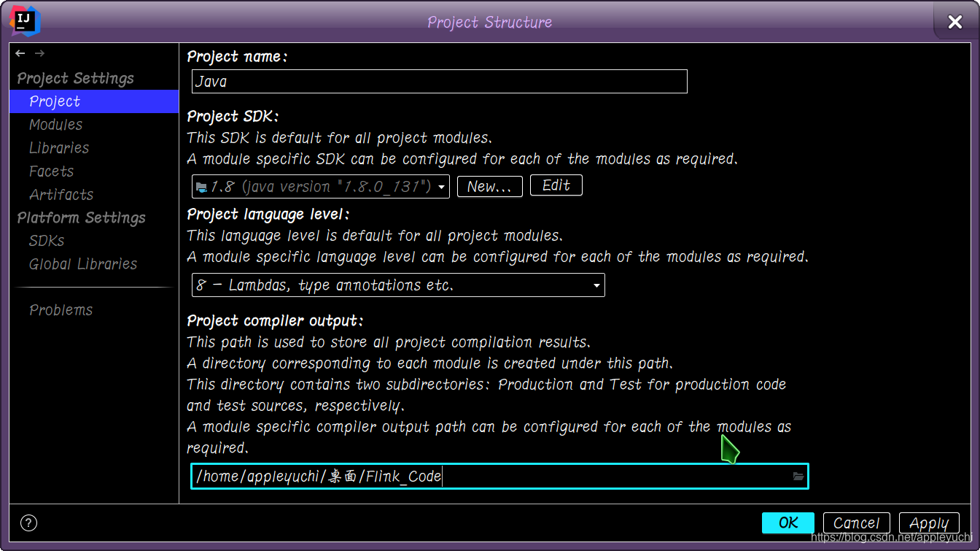
Task: Click the back navigation arrow
Action: [20, 53]
